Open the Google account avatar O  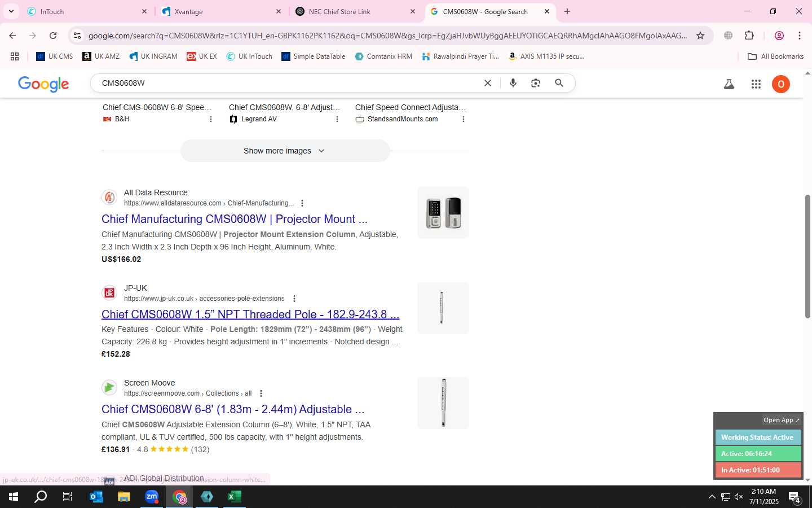[x=781, y=84]
